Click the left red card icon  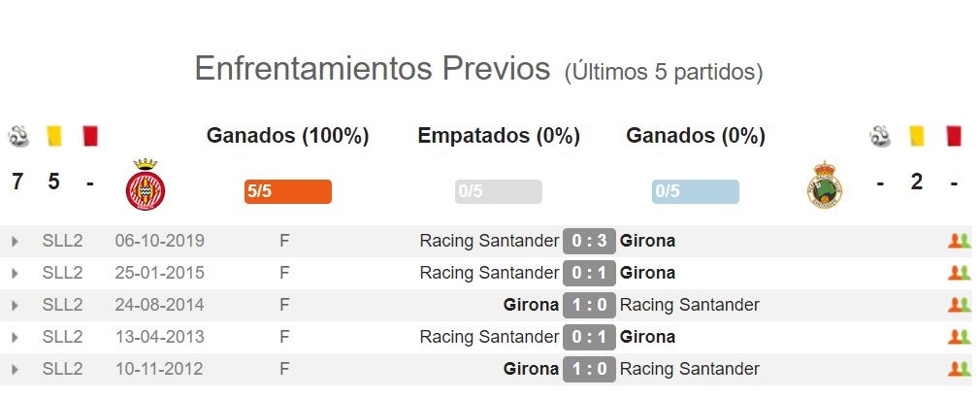(x=90, y=136)
